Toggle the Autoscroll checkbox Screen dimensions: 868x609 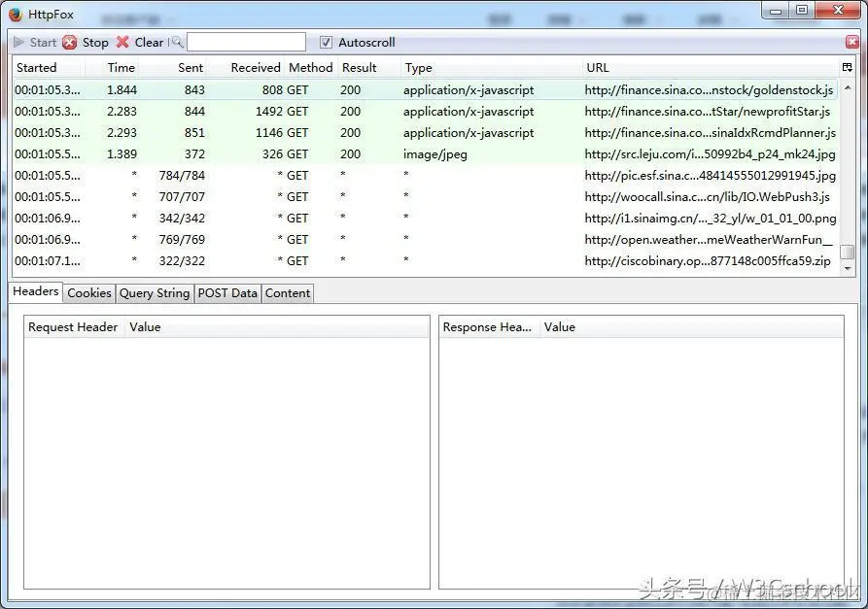[326, 42]
